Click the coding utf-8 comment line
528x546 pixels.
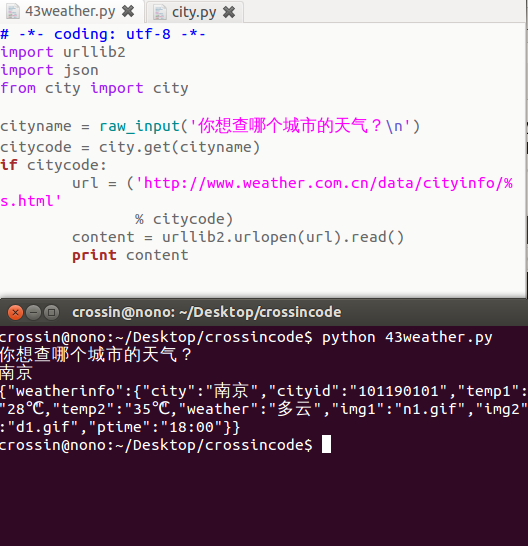[103, 34]
